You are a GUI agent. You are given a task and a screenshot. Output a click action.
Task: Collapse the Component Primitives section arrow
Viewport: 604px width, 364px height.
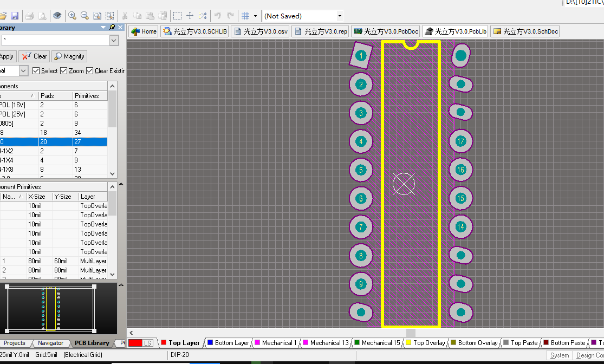[x=121, y=185]
